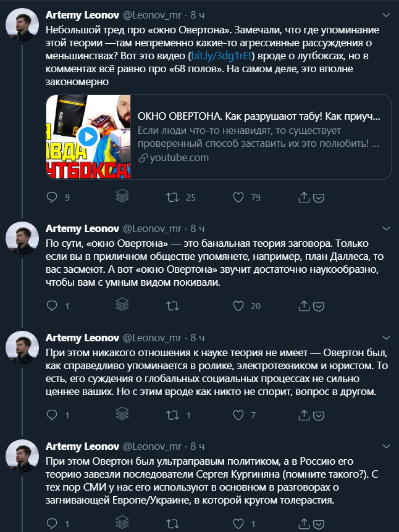Play the YouTube video thumbnail preview

89,137
